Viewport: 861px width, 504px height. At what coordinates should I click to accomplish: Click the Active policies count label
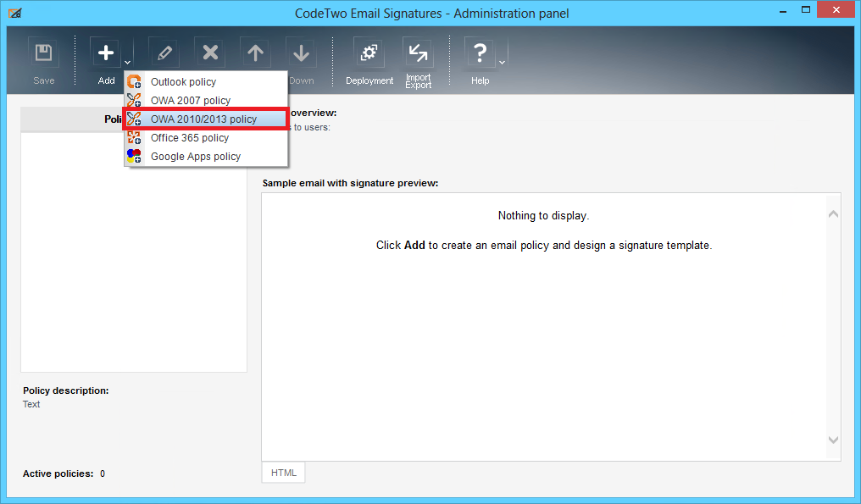point(64,474)
